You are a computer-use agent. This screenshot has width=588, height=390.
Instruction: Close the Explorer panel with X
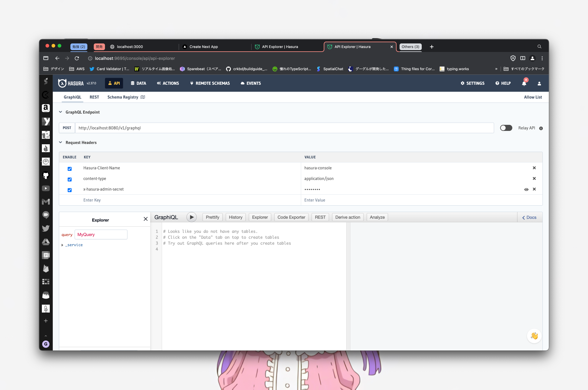(146, 219)
